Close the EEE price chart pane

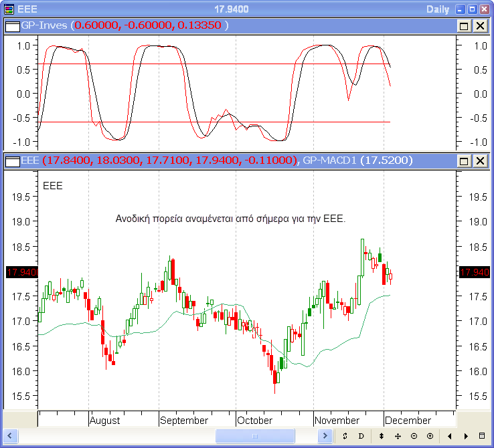[x=480, y=160]
